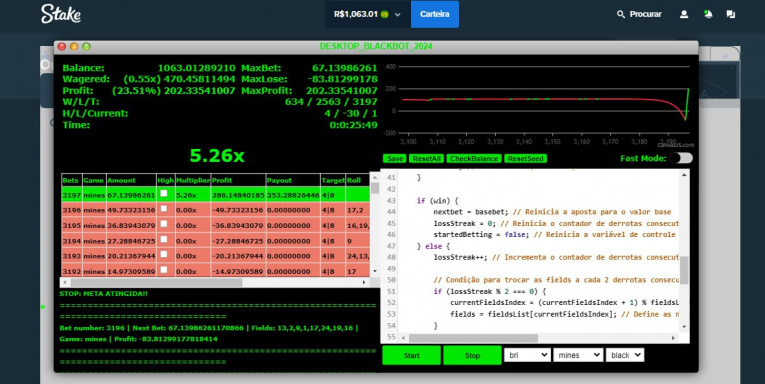Click the STOP: META ATINGIDA!! log line
The height and width of the screenshot is (384, 765).
point(103,294)
